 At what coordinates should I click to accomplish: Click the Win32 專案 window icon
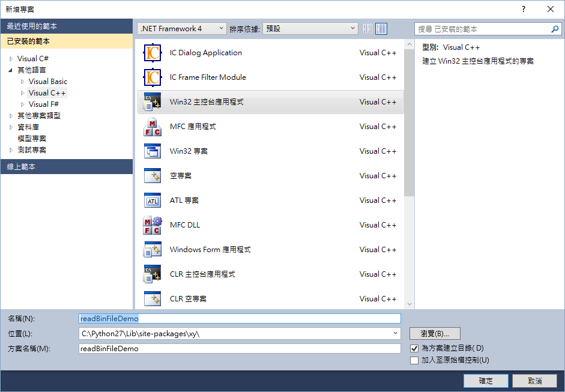tap(153, 151)
